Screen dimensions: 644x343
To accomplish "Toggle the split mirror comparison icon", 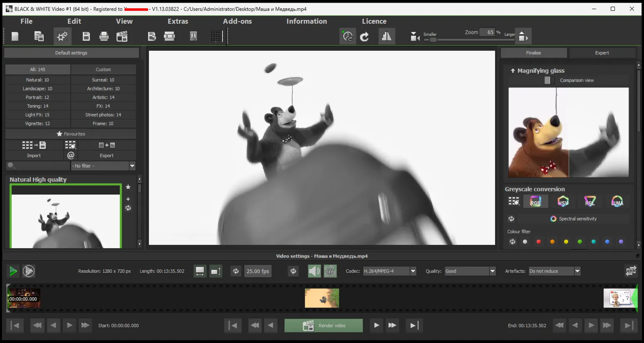I will click(x=386, y=37).
